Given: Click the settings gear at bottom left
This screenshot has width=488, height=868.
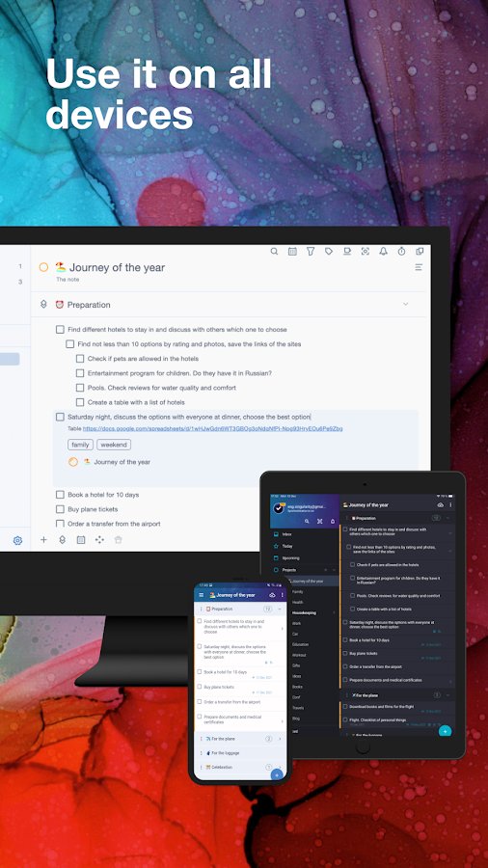Looking at the screenshot, I should point(17,540).
